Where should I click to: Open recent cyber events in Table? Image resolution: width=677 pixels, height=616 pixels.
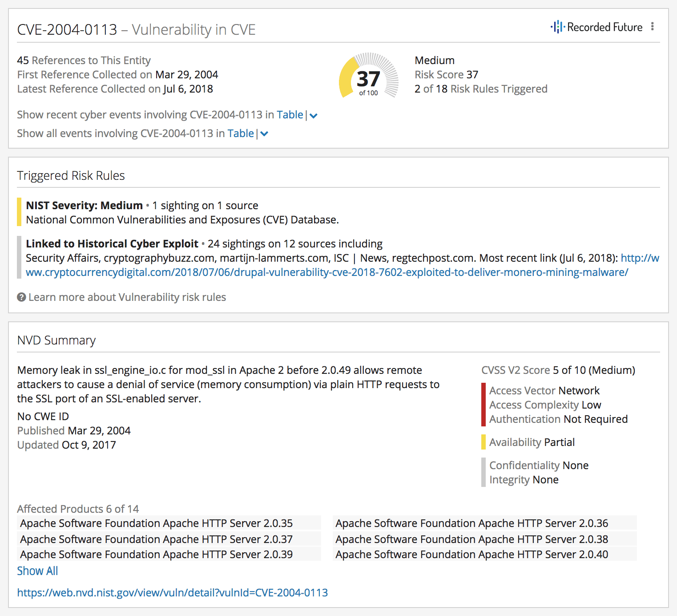tap(290, 115)
